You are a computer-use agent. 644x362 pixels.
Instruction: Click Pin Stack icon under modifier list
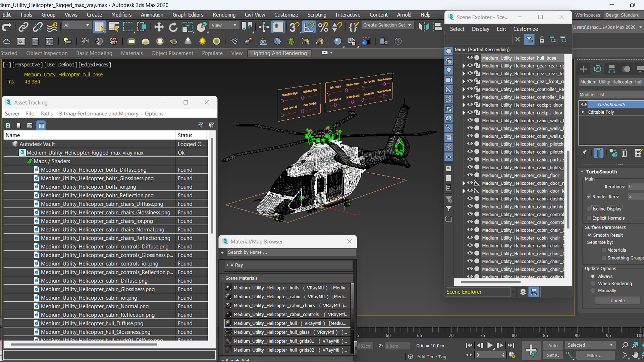point(584,153)
